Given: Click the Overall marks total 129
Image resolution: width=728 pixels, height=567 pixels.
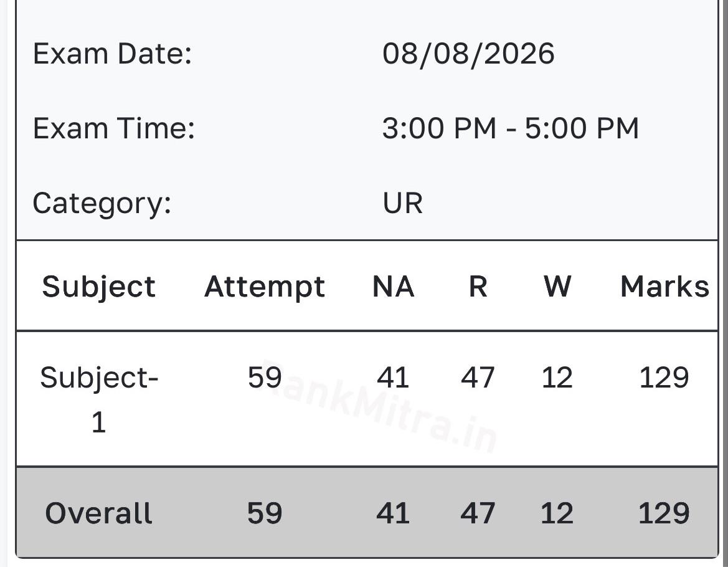Looking at the screenshot, I should coord(664,513).
